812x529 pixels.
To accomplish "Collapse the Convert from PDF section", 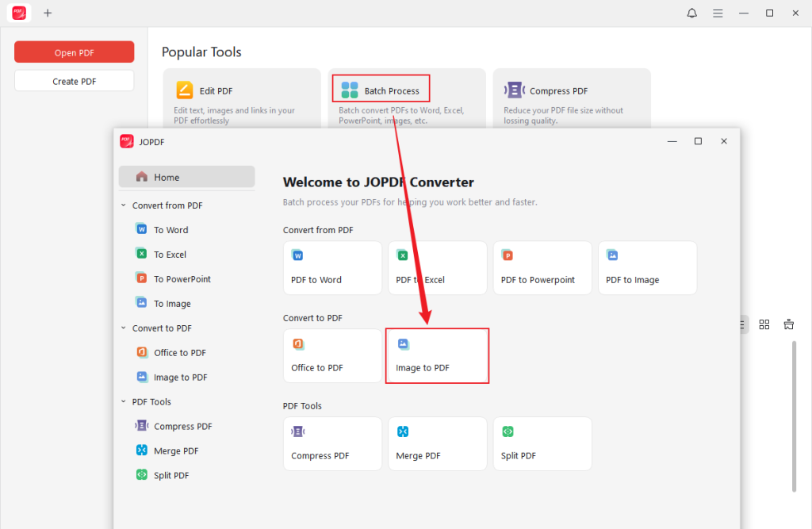I will [x=123, y=205].
